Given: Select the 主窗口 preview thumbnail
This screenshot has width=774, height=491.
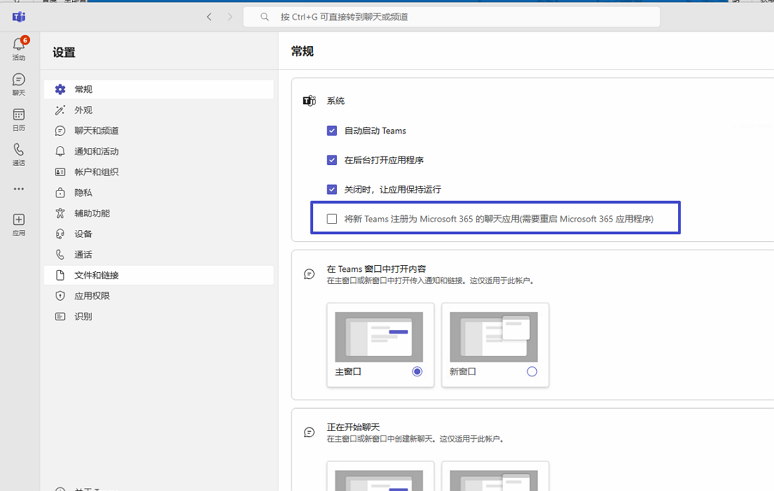Looking at the screenshot, I should pos(379,337).
